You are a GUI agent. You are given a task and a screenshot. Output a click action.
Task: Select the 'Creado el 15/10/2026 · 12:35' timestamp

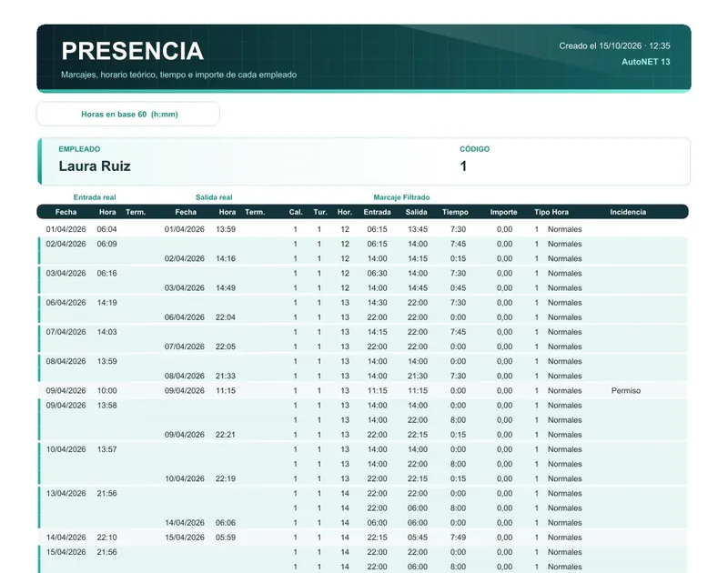pyautogui.click(x=614, y=46)
